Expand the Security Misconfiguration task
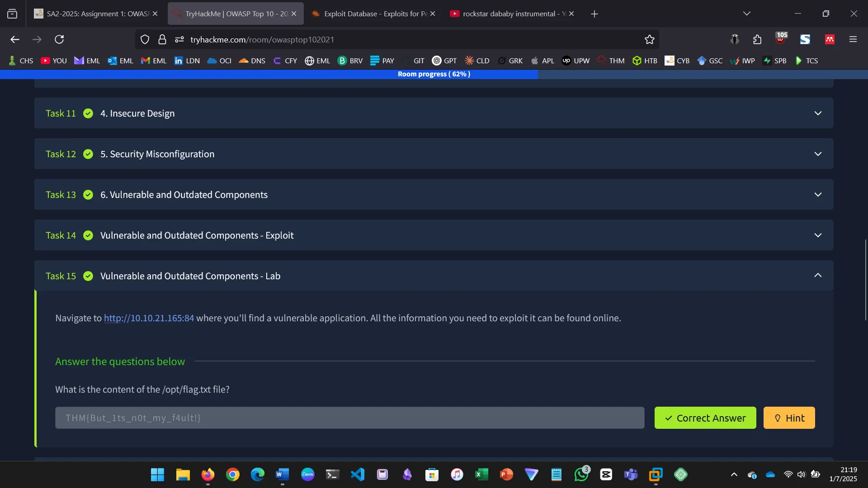Viewport: 868px width, 488px height. click(818, 154)
